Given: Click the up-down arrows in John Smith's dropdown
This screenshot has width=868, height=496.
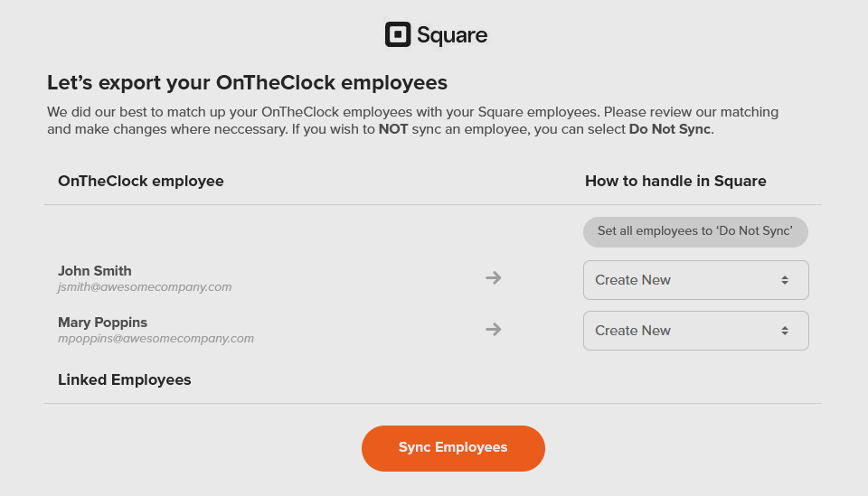Looking at the screenshot, I should [785, 280].
